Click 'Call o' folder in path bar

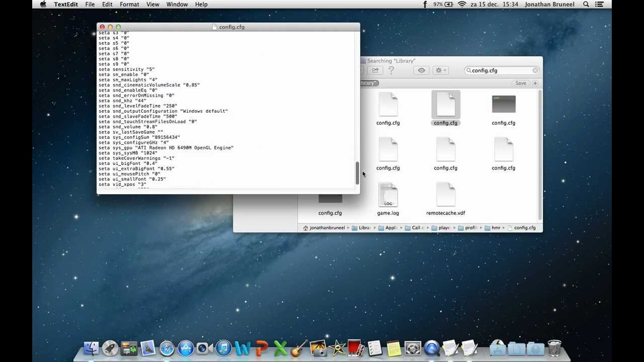click(x=416, y=228)
